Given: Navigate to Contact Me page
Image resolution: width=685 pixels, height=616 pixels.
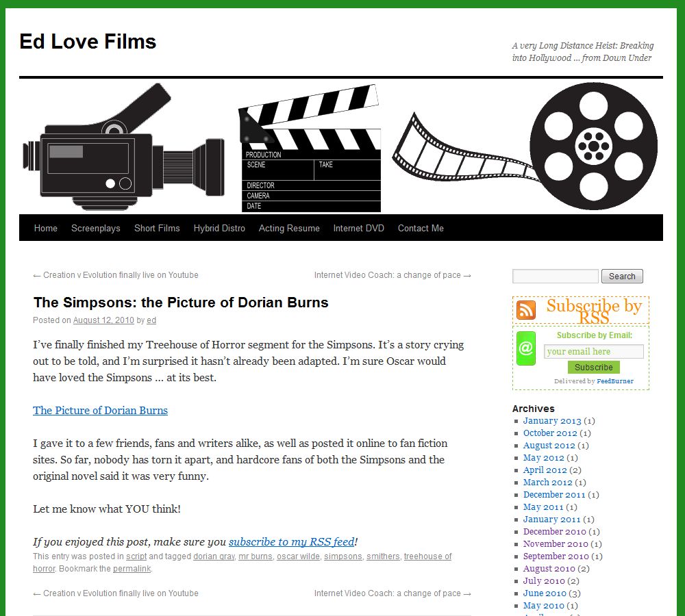Looking at the screenshot, I should [421, 228].
